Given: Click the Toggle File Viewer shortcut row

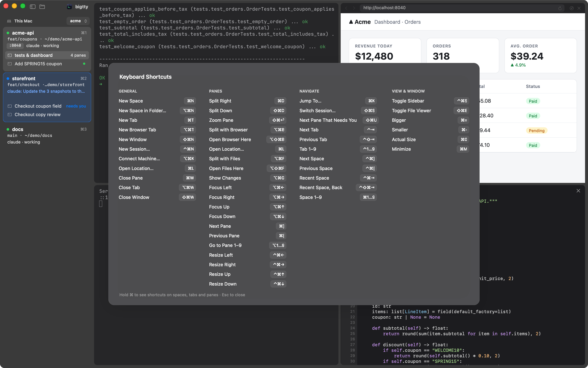Looking at the screenshot, I should (430, 111).
